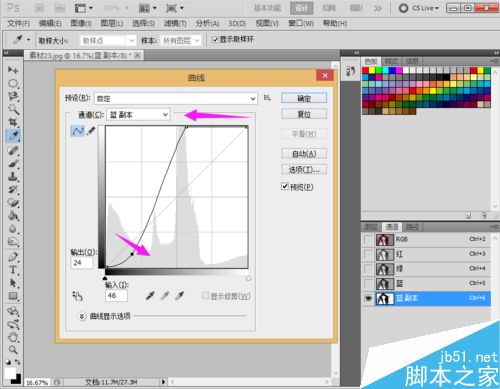Open the 窗口 menu

pos(301,23)
